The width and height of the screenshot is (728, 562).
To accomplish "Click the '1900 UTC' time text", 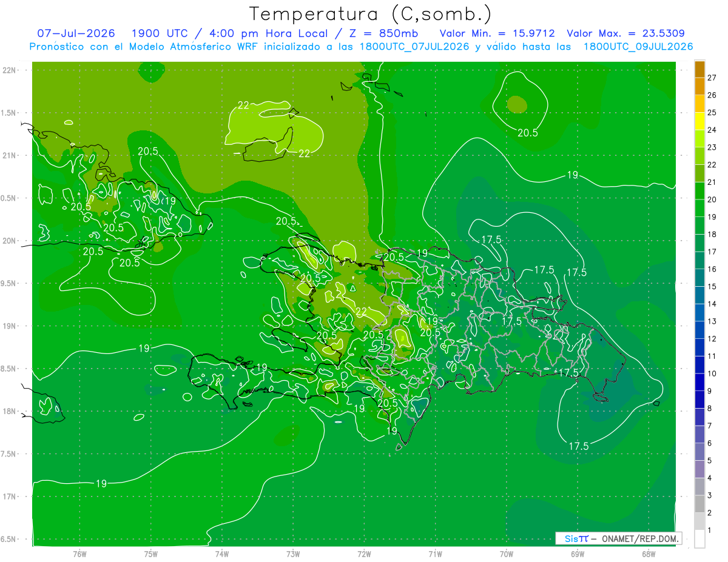I will point(160,33).
